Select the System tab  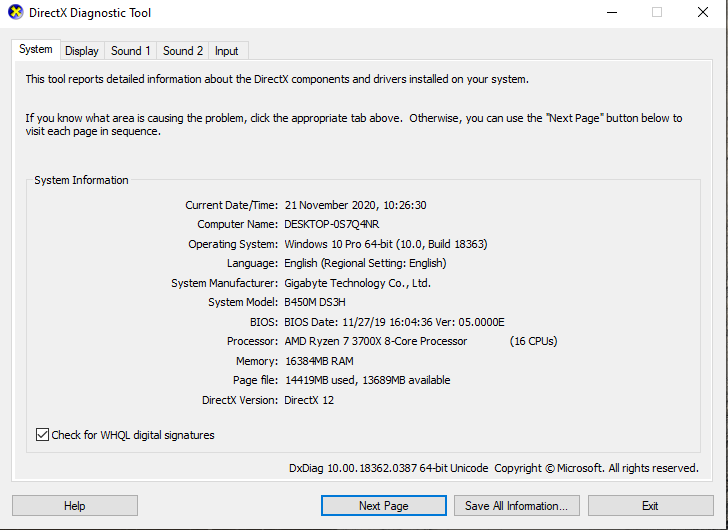pos(36,49)
